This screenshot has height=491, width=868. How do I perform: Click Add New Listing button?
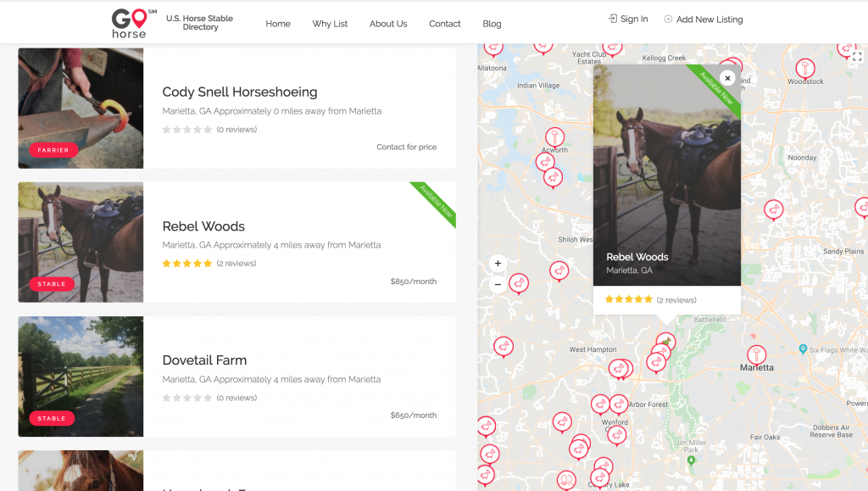pyautogui.click(x=703, y=20)
